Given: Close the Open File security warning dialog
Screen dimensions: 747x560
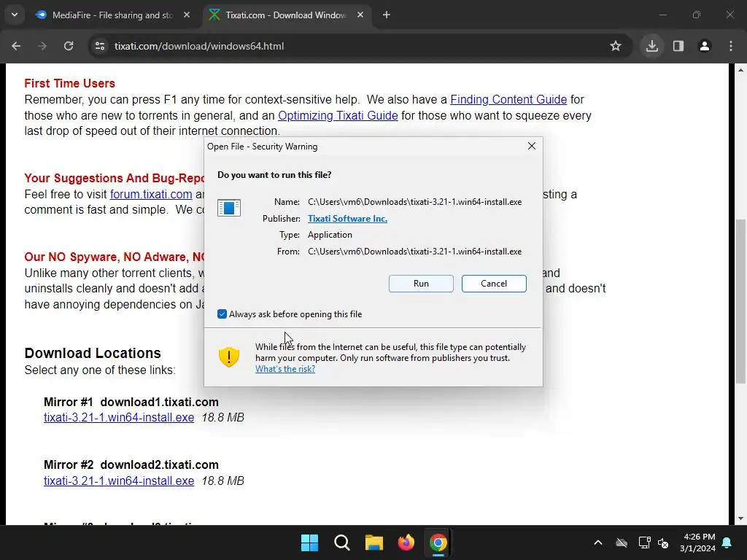Looking at the screenshot, I should tap(532, 146).
